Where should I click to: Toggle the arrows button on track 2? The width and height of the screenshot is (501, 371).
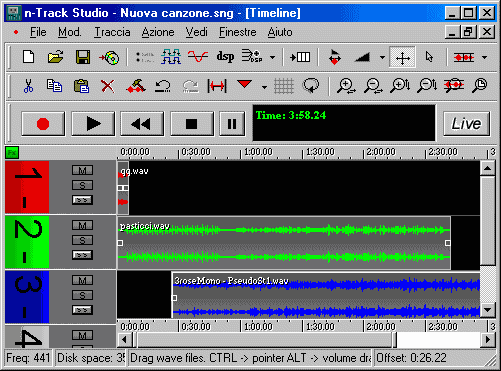(x=82, y=255)
